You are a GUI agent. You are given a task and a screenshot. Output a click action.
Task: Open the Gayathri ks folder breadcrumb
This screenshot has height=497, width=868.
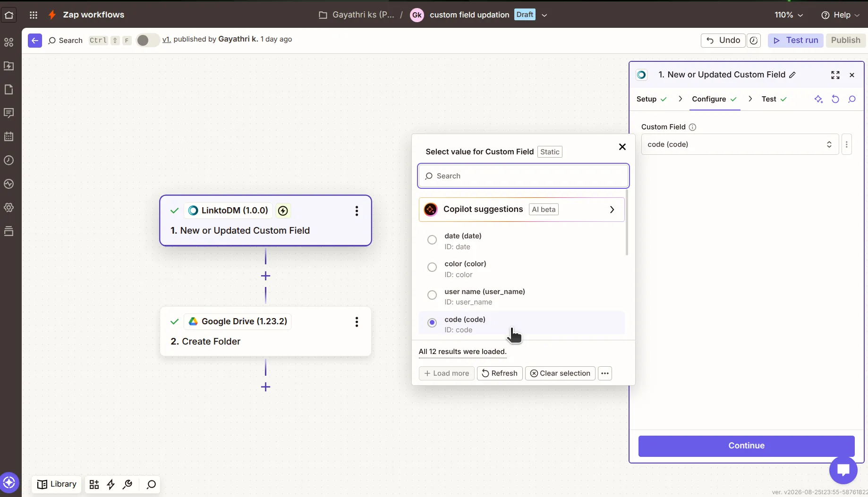[357, 15]
